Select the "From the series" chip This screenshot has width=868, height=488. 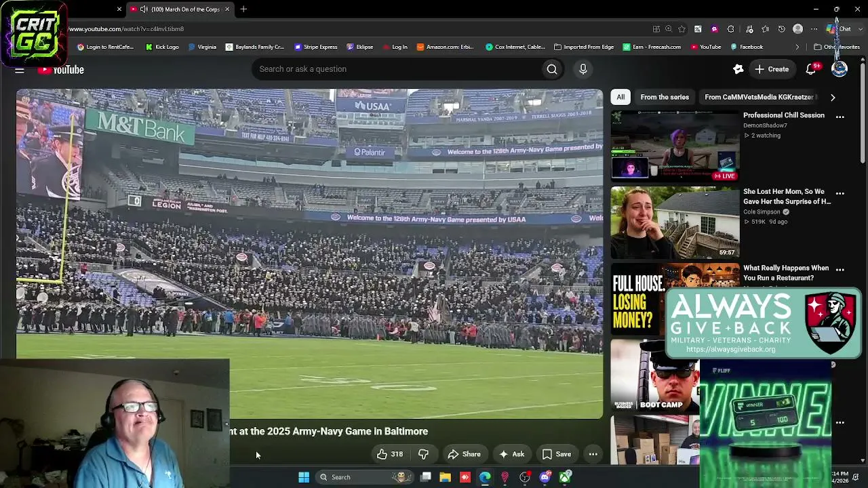[665, 97]
